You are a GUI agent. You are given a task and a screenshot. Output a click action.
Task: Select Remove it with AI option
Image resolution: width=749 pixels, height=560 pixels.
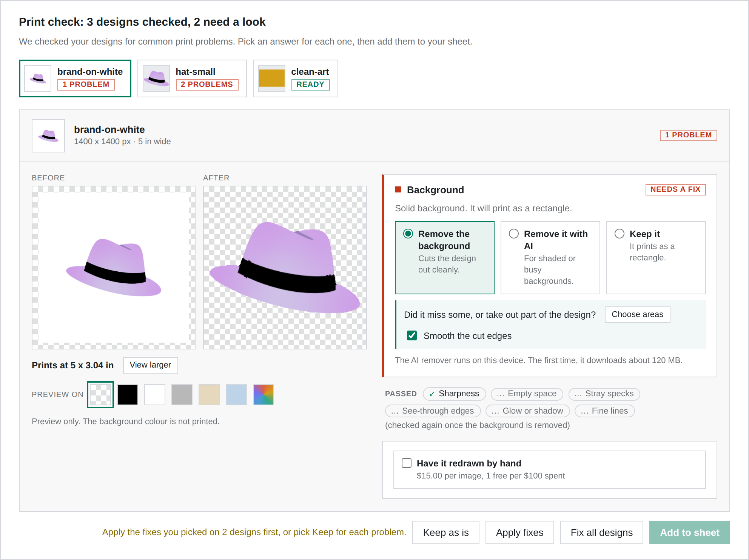point(550,258)
